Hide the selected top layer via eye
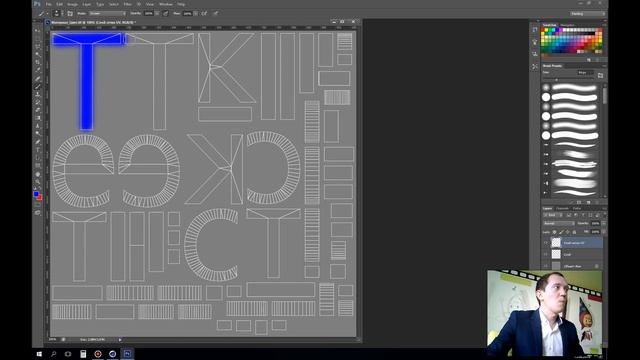 tap(546, 242)
